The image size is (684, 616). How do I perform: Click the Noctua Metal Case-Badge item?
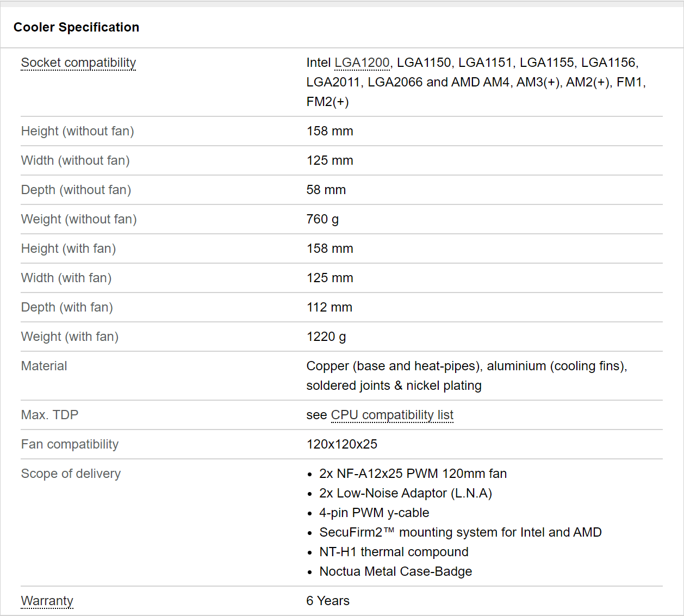pyautogui.click(x=395, y=571)
